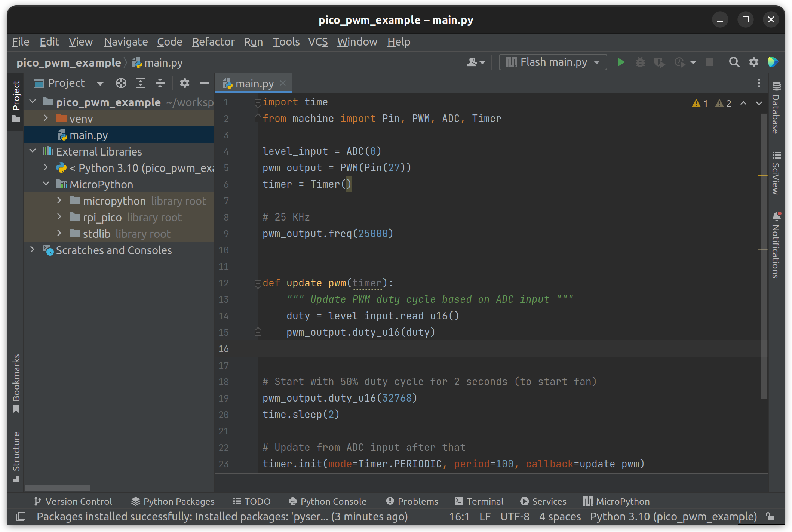
Task: Click the Debug bug icon
Action: (x=640, y=62)
